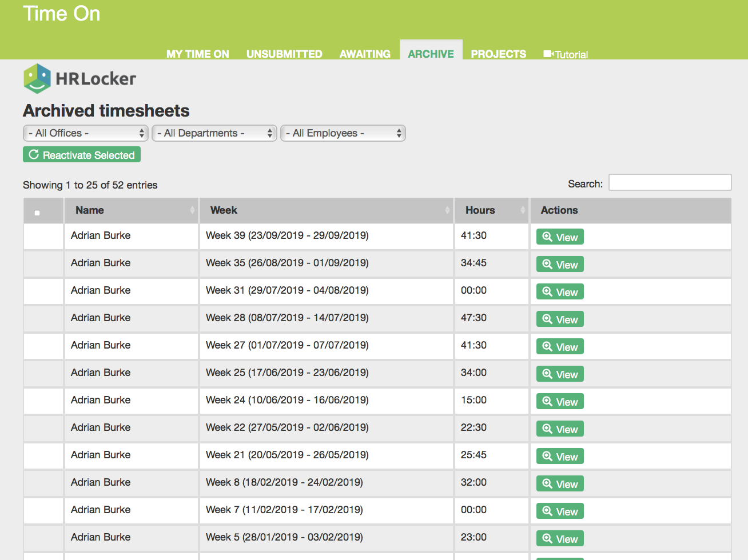Click into the Search input field
The image size is (748, 560).
click(x=670, y=183)
